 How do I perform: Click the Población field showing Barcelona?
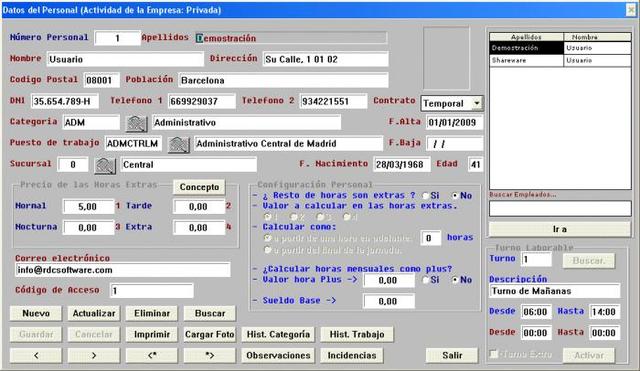pyautogui.click(x=283, y=80)
